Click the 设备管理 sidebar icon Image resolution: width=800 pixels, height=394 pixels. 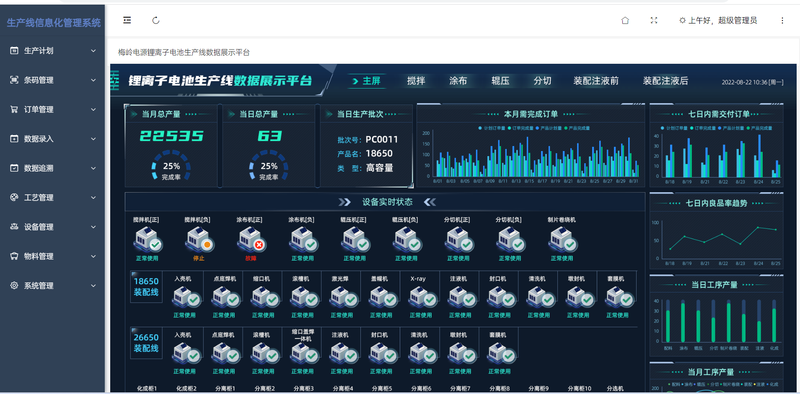14,227
